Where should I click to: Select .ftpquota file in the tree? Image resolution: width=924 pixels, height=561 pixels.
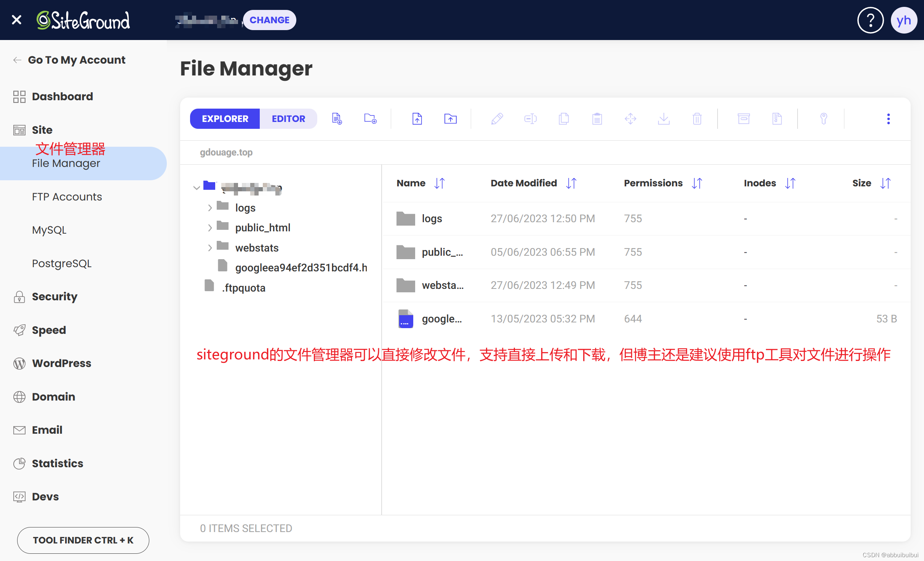coord(243,288)
